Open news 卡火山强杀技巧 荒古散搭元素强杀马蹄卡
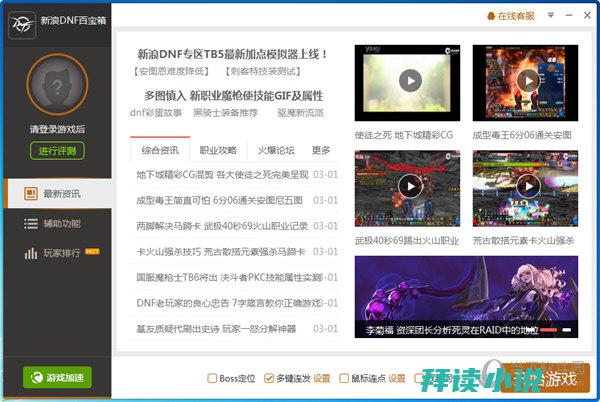600x402 pixels. [x=221, y=252]
